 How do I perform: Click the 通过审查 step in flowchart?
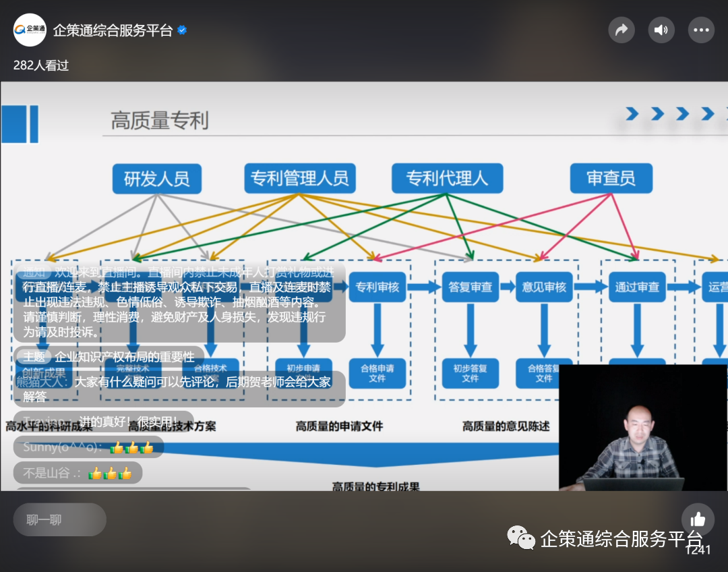[x=637, y=287]
